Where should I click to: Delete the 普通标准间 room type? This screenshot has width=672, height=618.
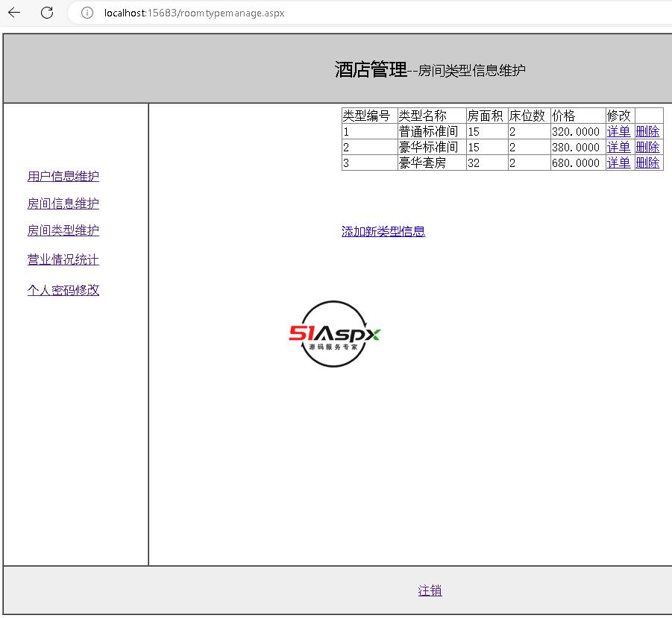(647, 131)
